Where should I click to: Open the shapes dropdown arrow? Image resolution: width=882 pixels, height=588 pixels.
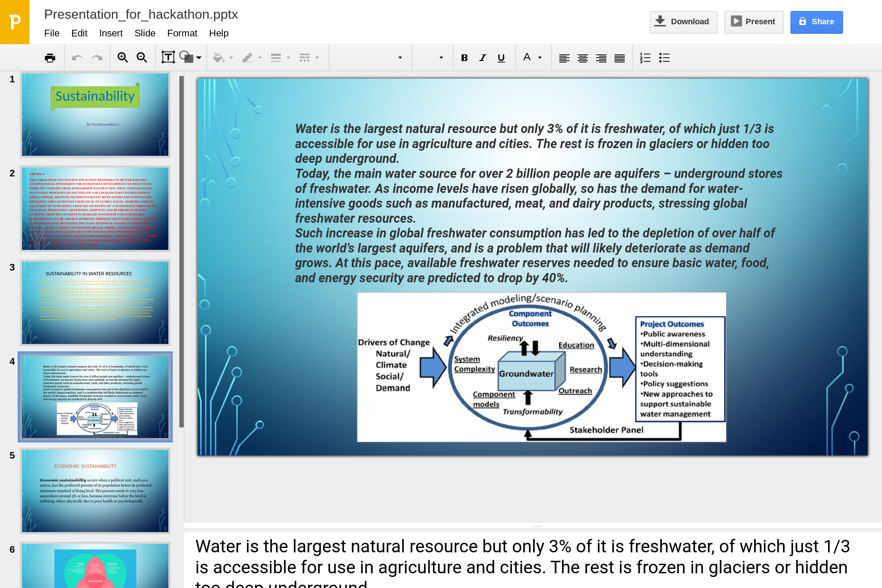point(199,58)
